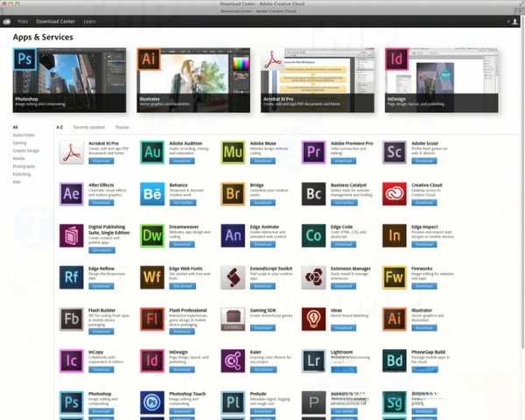The image size is (525, 420).
Task: Click the Flash Builder Fb icon
Action: point(72,319)
